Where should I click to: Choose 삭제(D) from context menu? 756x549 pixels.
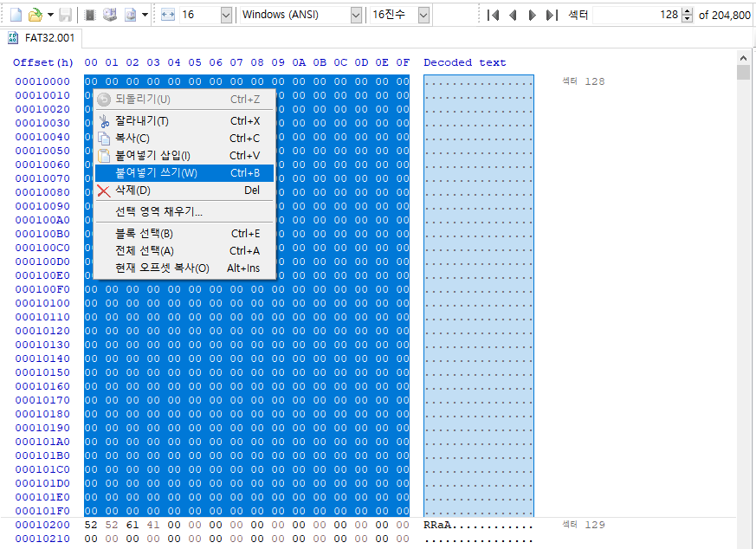click(184, 191)
